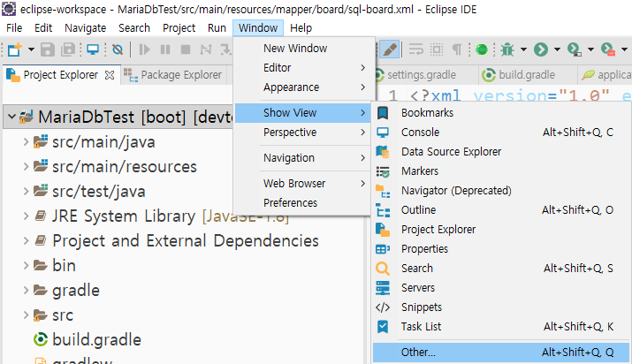Open the Help menu
This screenshot has height=364, width=632.
click(x=301, y=28)
